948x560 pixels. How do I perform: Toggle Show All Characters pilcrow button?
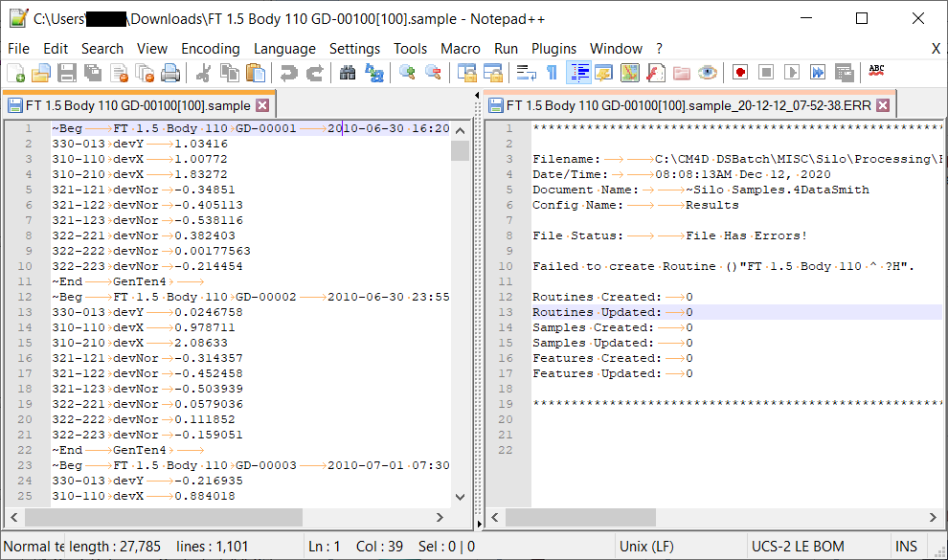coord(552,73)
